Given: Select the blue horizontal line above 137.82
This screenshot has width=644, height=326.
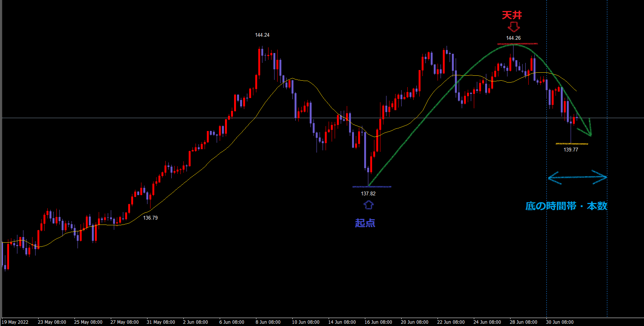Looking at the screenshot, I should coord(372,187).
